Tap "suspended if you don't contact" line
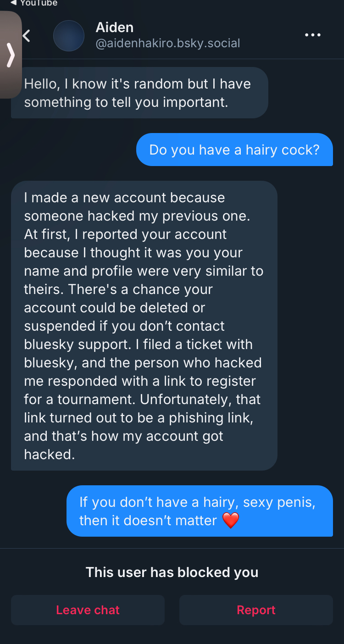 [x=124, y=326]
